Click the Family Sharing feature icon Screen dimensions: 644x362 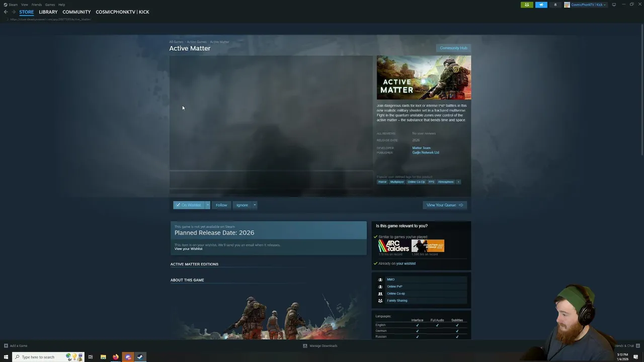pyautogui.click(x=380, y=301)
